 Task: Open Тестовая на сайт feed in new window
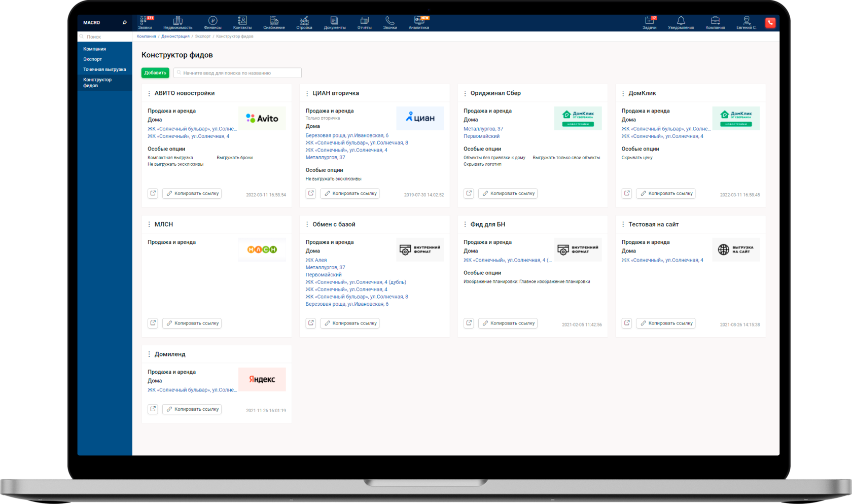[627, 323]
